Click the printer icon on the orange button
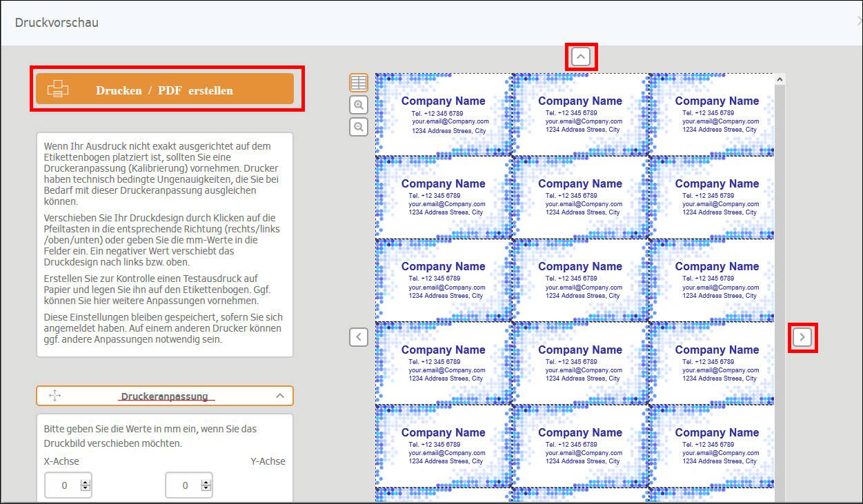Screen dimensions: 863x504 (x=59, y=88)
